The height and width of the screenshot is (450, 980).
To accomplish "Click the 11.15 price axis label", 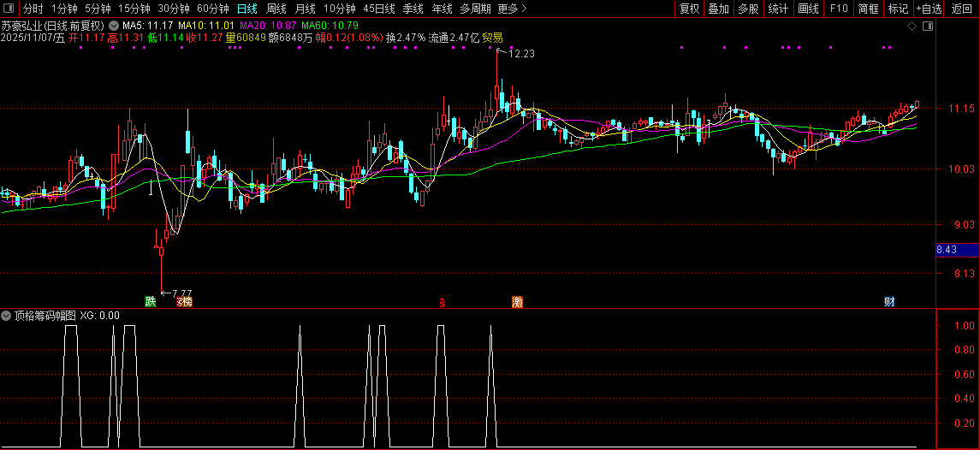I will [x=962, y=109].
